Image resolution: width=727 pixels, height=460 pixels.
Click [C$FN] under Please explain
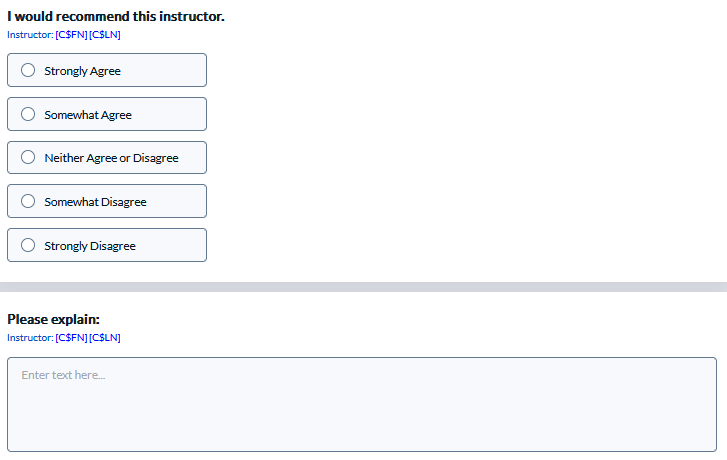click(x=71, y=338)
